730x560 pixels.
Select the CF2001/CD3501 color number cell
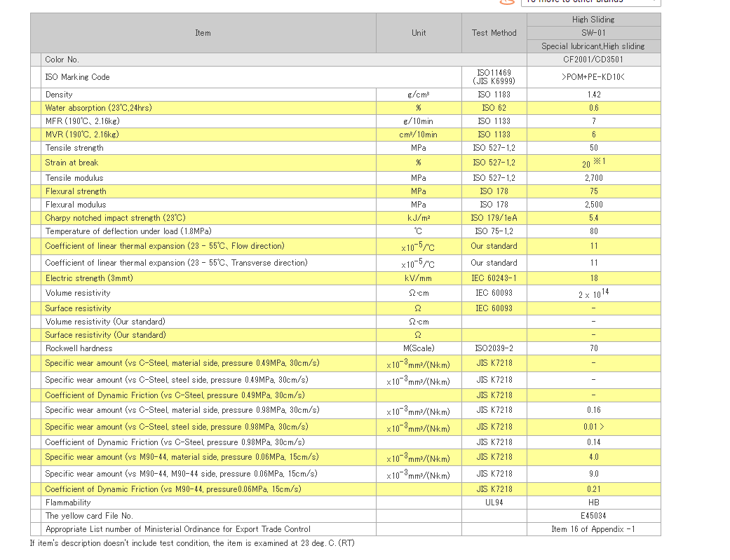pos(593,60)
